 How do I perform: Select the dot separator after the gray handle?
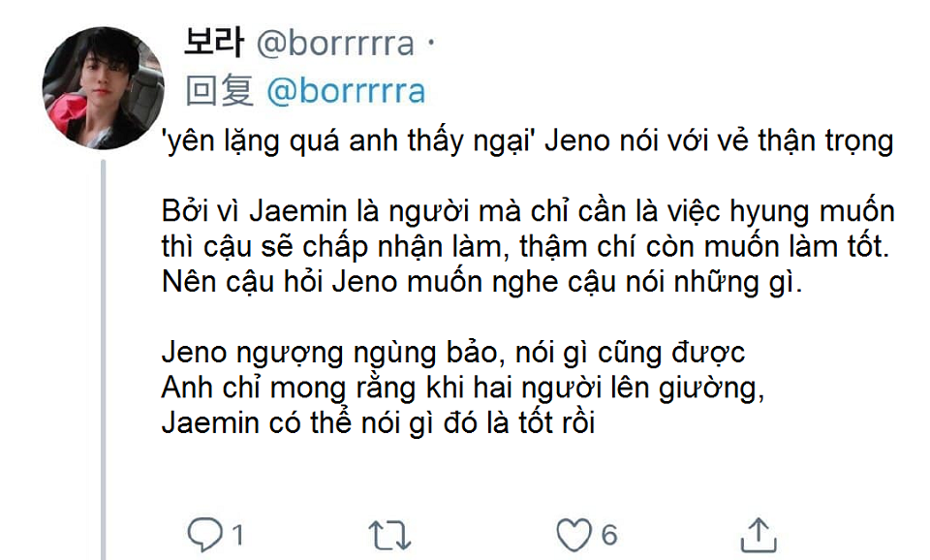431,43
